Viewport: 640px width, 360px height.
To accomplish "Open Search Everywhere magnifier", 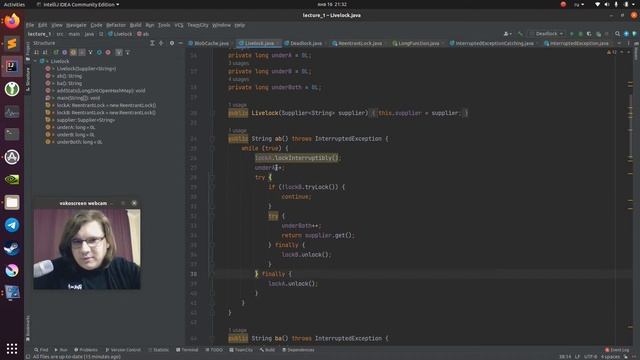I will coord(618,34).
